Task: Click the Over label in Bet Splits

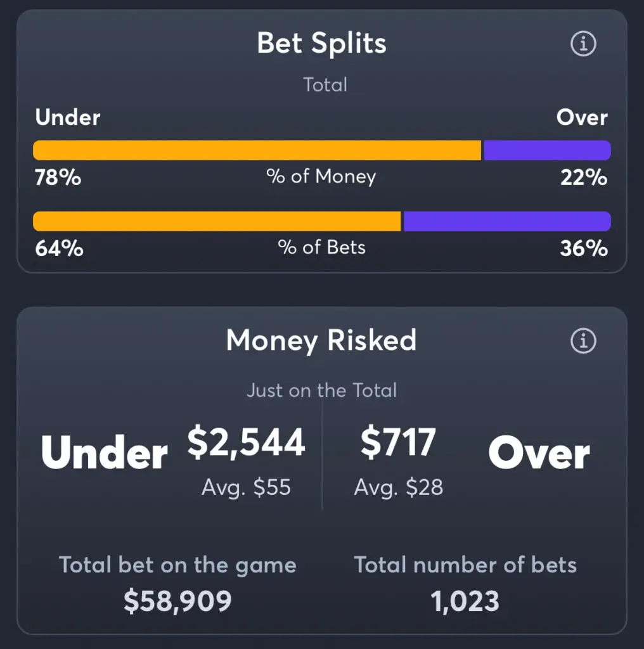Action: pyautogui.click(x=582, y=117)
